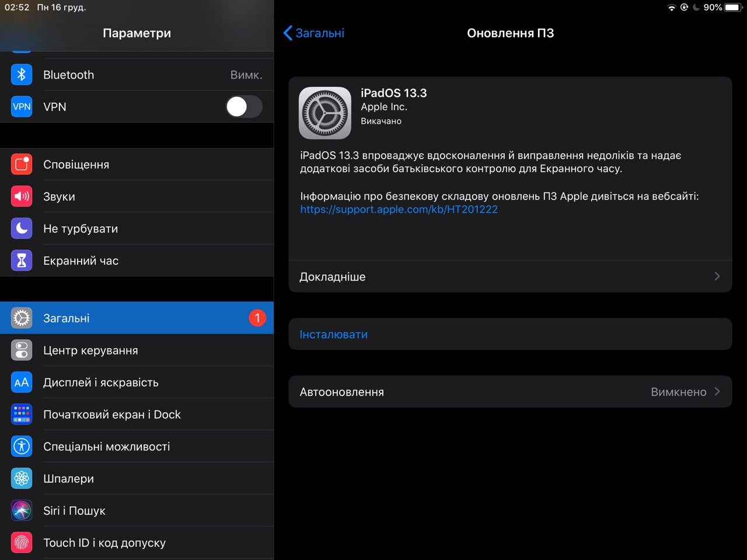
Task: Open Bluetooth settings row
Action: 137,75
